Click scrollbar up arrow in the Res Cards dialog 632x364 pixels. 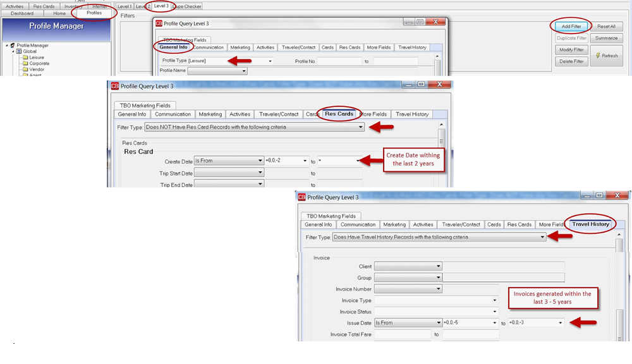(441, 124)
